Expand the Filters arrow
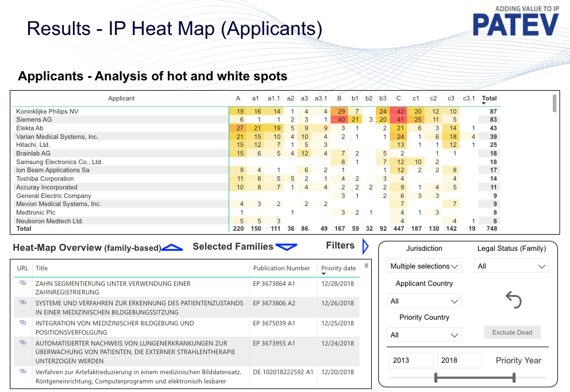This screenshot has height=392, width=570. point(365,246)
